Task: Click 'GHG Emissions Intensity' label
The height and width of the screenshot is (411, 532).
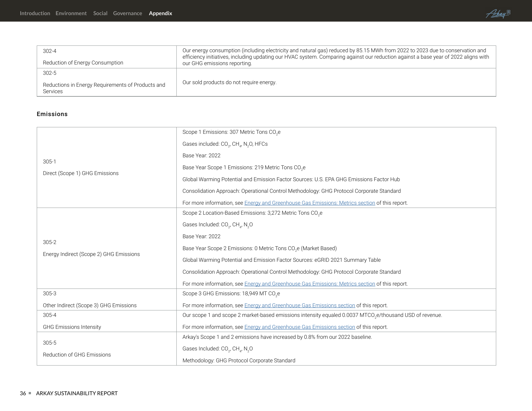Action: (x=72, y=327)
